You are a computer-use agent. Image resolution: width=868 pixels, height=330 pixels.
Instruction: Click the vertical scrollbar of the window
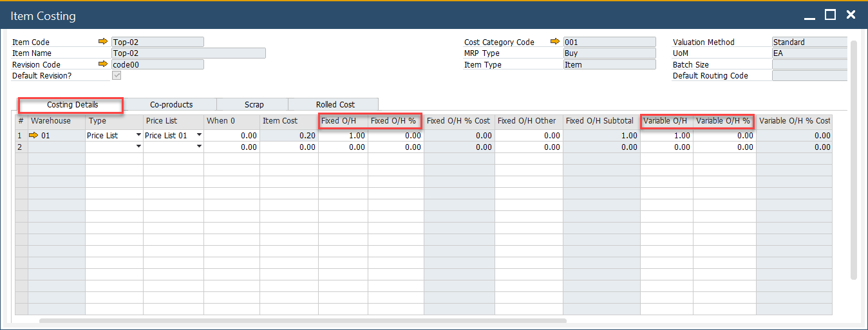854,160
